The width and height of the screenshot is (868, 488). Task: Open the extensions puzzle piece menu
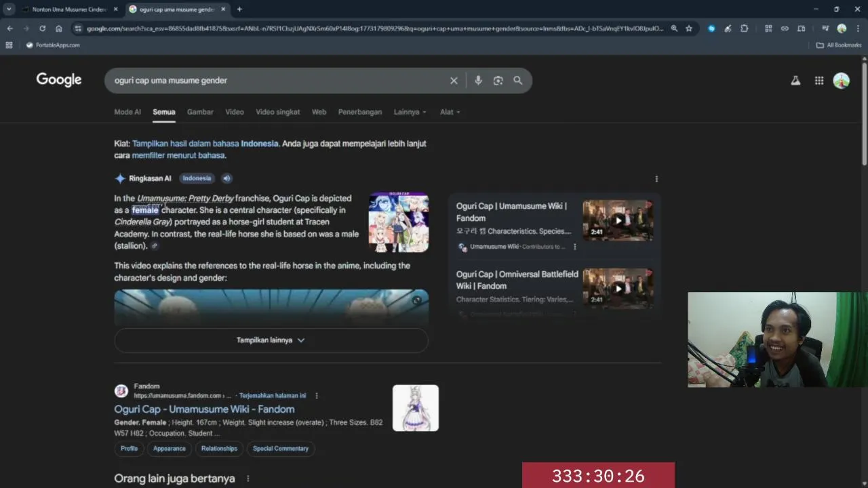click(x=745, y=28)
